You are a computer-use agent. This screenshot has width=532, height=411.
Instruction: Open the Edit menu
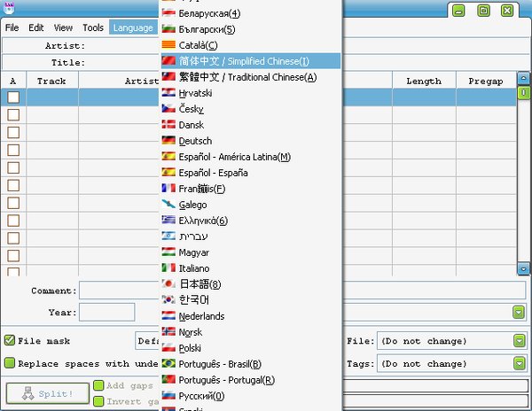click(36, 27)
